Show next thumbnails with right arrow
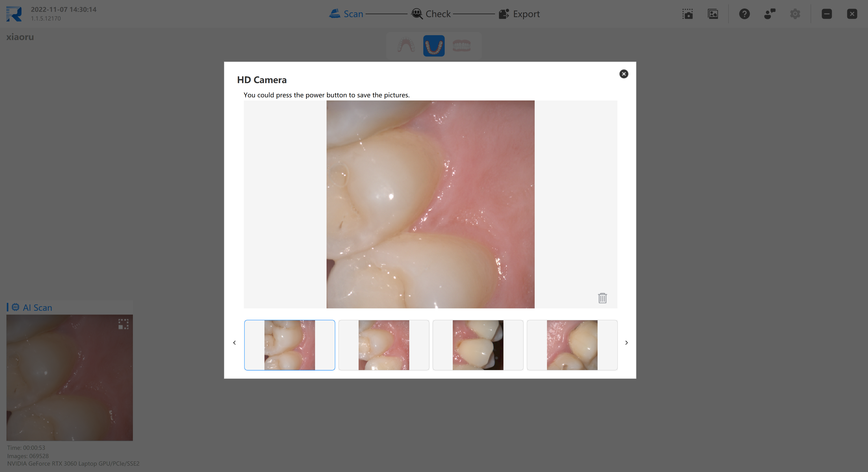The height and width of the screenshot is (472, 868). point(626,343)
